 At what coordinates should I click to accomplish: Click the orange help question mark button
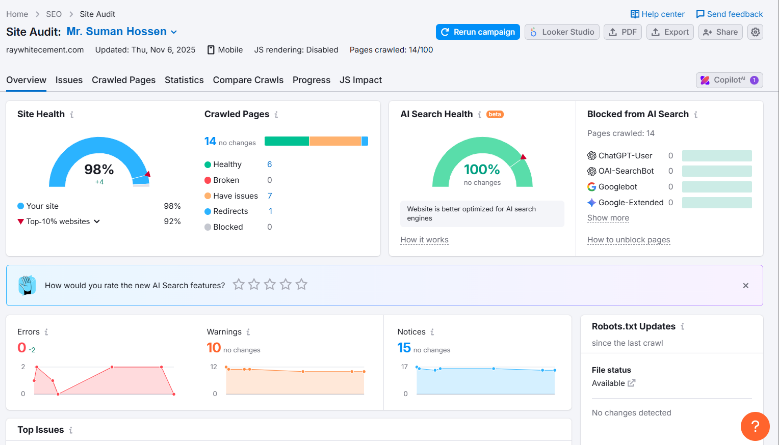pos(755,425)
